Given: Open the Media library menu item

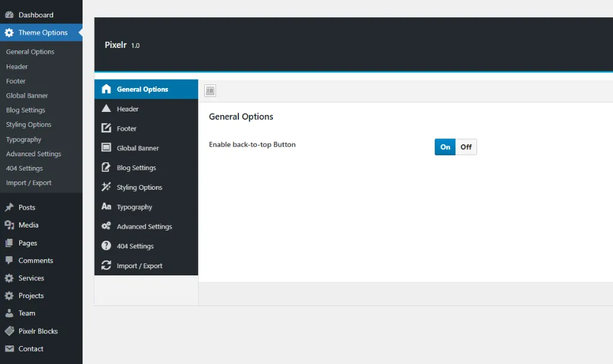Looking at the screenshot, I should tap(28, 225).
